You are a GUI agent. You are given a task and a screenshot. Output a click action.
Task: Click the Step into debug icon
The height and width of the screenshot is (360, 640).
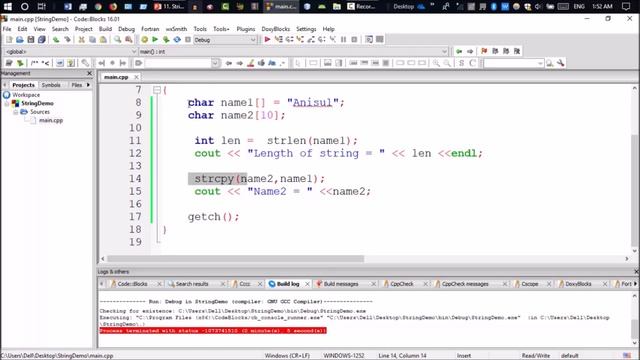coord(300,40)
